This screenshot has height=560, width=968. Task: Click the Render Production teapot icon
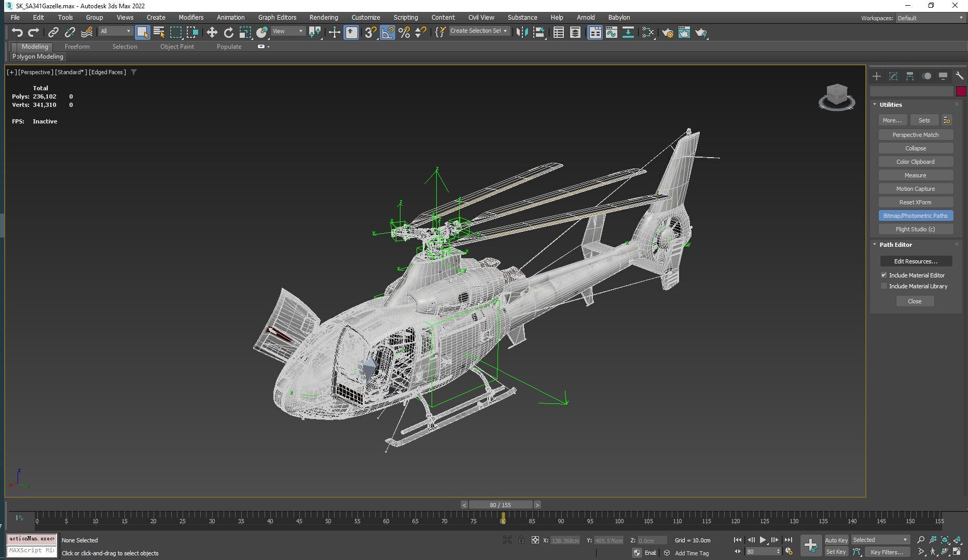(x=701, y=32)
